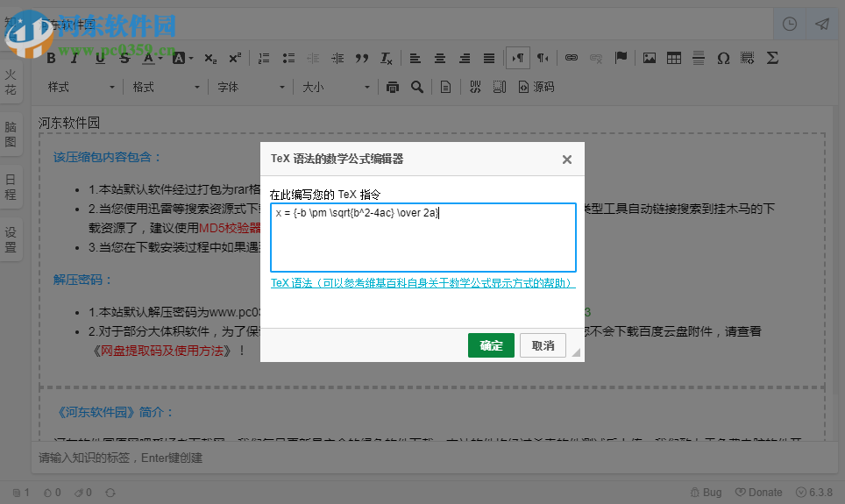Viewport: 845px width, 504px height.
Task: Open MD5校验器 red link
Action: 230,228
